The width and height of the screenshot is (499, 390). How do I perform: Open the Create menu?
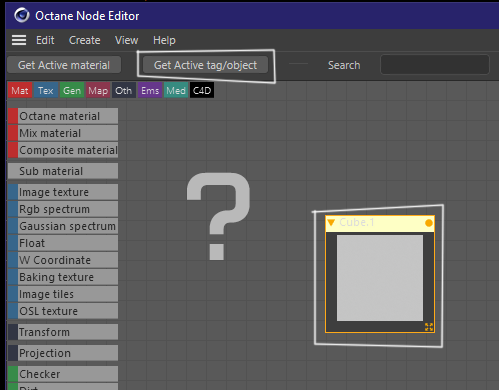point(85,40)
